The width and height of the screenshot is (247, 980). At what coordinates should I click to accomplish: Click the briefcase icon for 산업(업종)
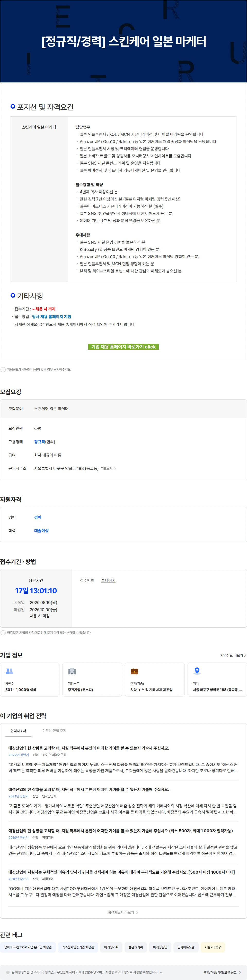pos(135,671)
